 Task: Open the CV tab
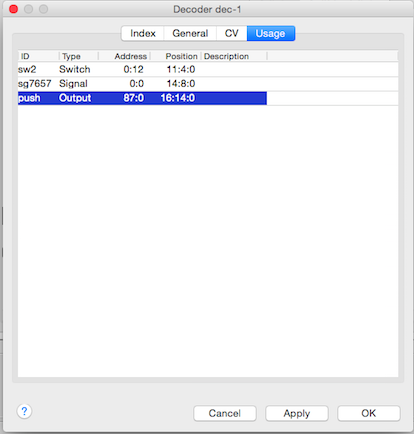click(x=232, y=33)
